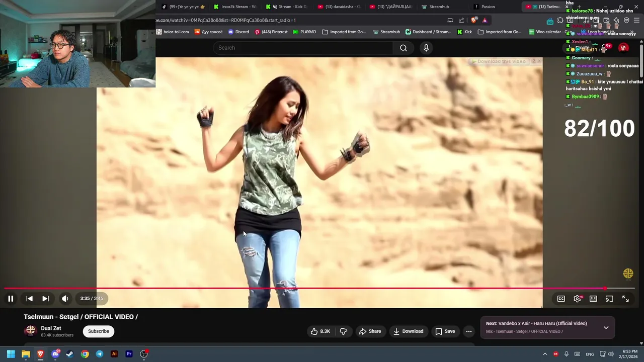Open Brave browser from the taskbar
644x362 pixels.
click(40, 354)
